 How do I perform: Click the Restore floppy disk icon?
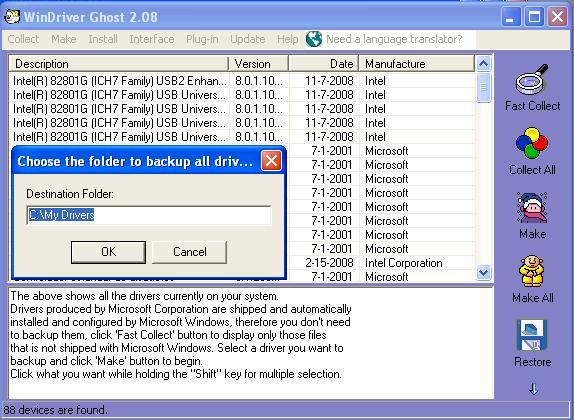coord(532,335)
